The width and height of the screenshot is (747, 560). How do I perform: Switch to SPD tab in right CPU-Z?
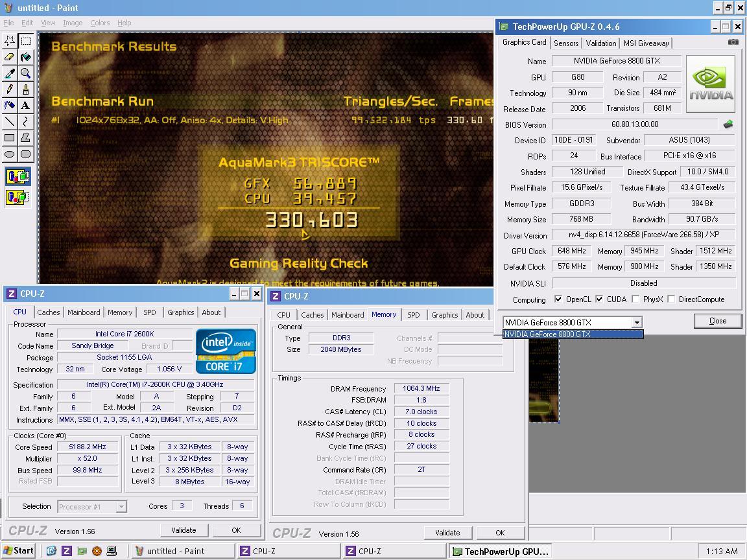(x=414, y=315)
